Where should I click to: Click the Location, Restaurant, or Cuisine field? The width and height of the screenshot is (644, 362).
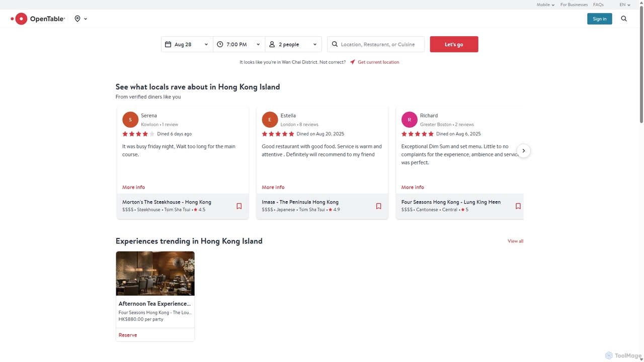pos(376,44)
